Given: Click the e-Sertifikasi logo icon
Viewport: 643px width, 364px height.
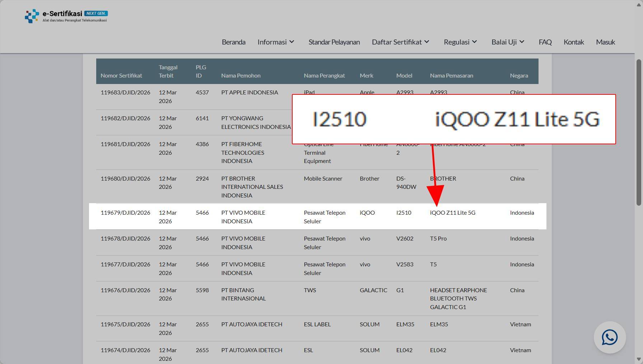Looking at the screenshot, I should (x=32, y=16).
